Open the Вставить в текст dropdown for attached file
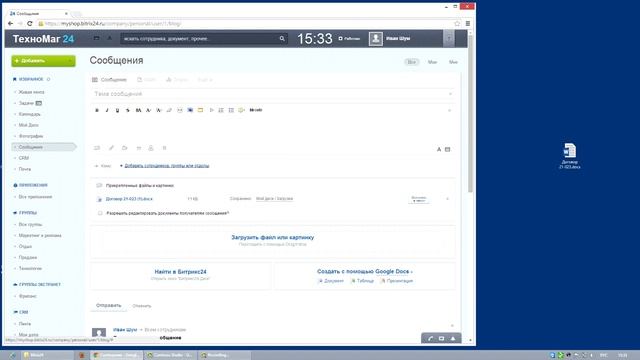 419,199
